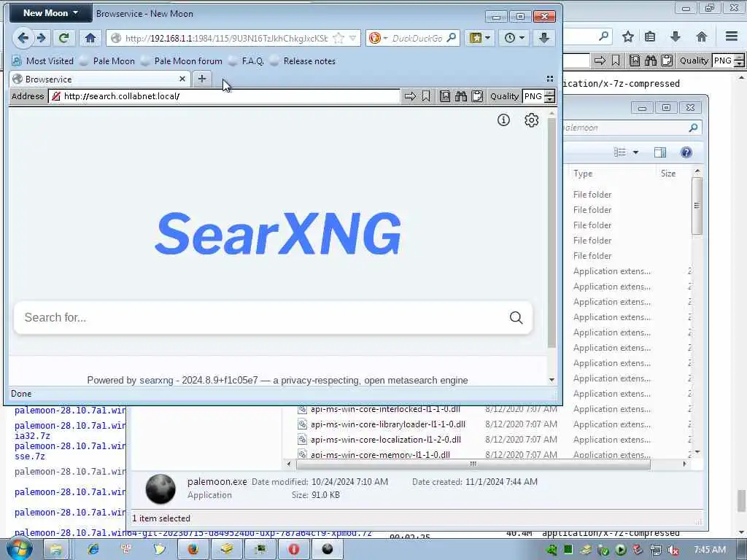Open the background browser's downloads arrow
The height and width of the screenshot is (560, 747).
(675, 36)
